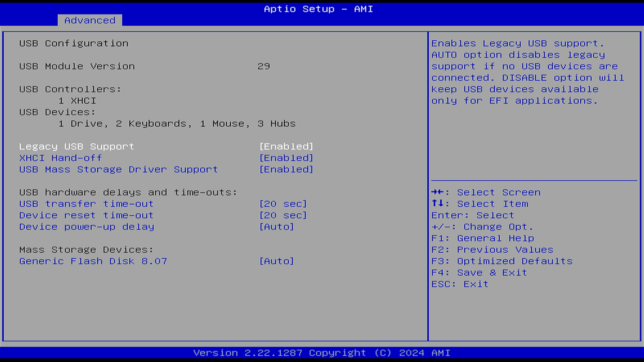The width and height of the screenshot is (644, 362).
Task: Select the Advanced tab
Action: pyautogui.click(x=90, y=20)
